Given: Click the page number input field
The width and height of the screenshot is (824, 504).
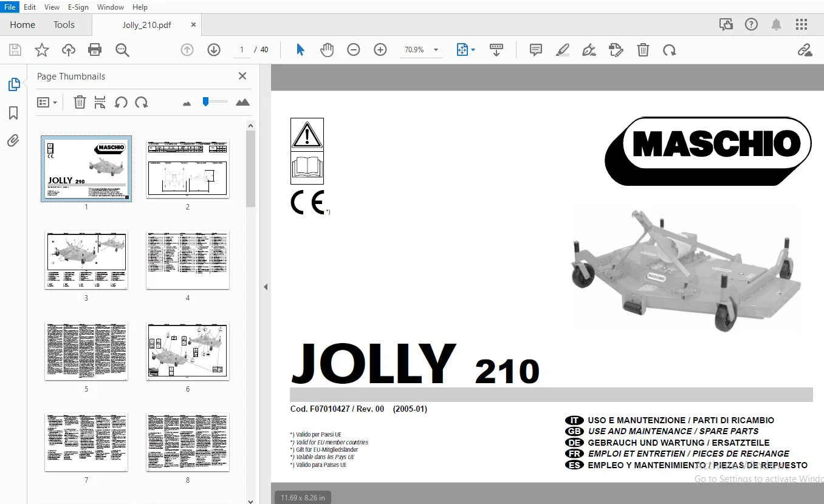Looking at the screenshot, I should click(242, 50).
